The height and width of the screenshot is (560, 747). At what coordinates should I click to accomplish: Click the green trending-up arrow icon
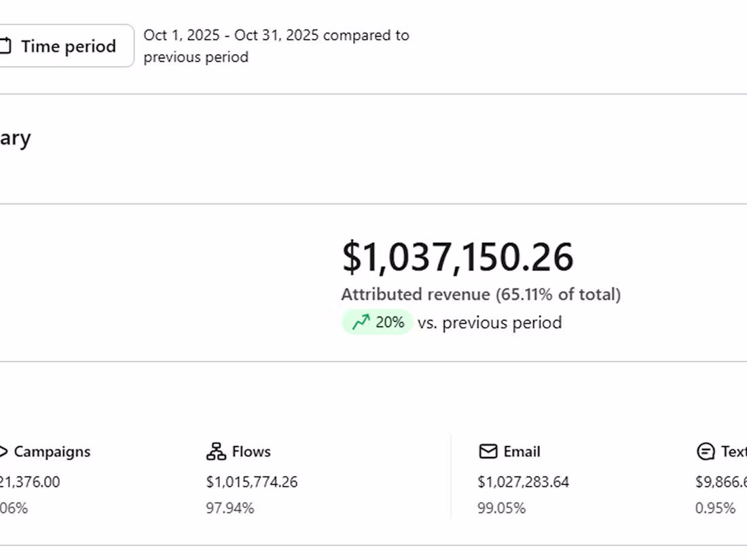coord(361,322)
